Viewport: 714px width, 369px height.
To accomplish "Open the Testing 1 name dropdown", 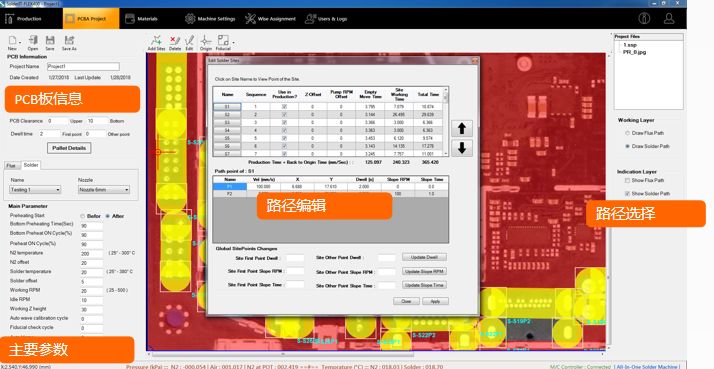I will [36, 190].
